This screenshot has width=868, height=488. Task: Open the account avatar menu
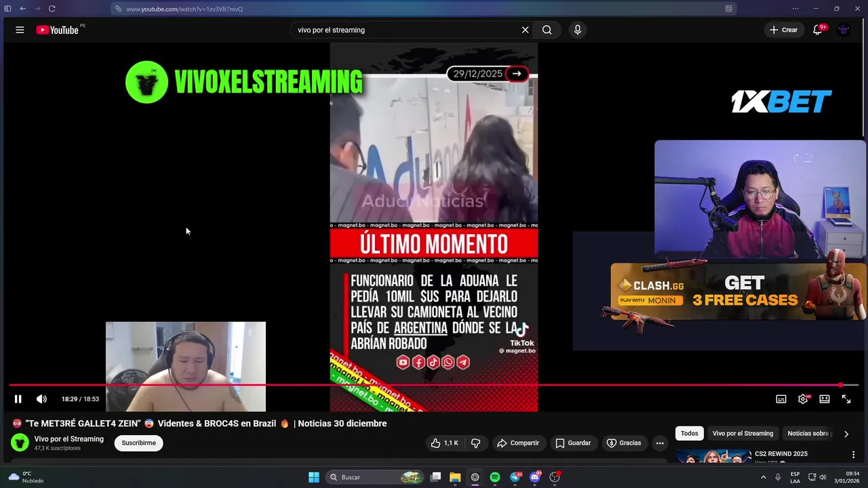pos(844,30)
